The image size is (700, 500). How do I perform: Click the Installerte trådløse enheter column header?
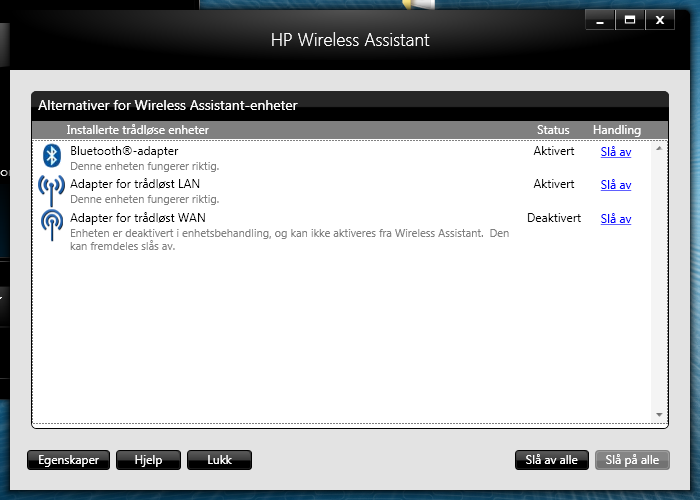click(138, 130)
